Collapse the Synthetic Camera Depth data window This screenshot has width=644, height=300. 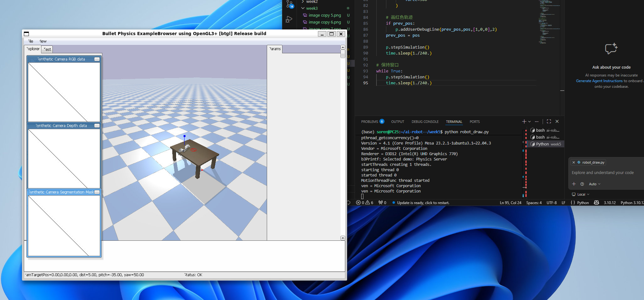click(x=97, y=126)
